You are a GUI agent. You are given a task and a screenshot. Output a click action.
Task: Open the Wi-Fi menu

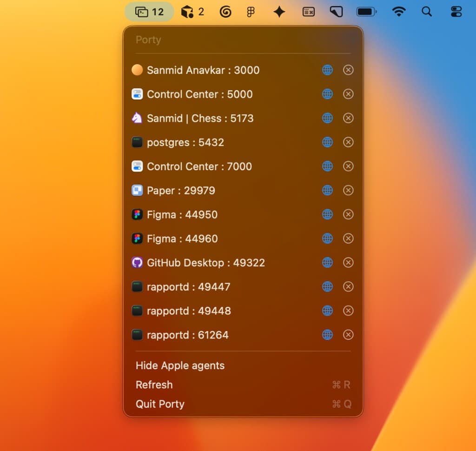[398, 12]
